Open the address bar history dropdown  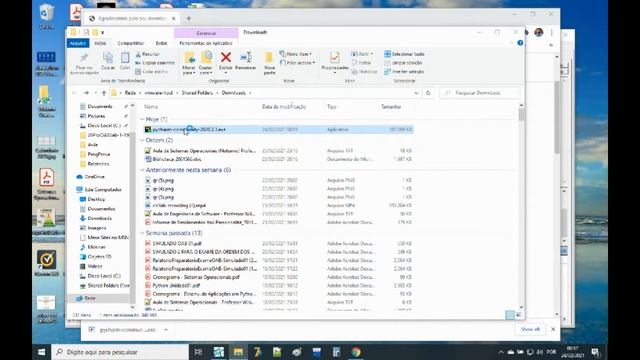click(416, 93)
